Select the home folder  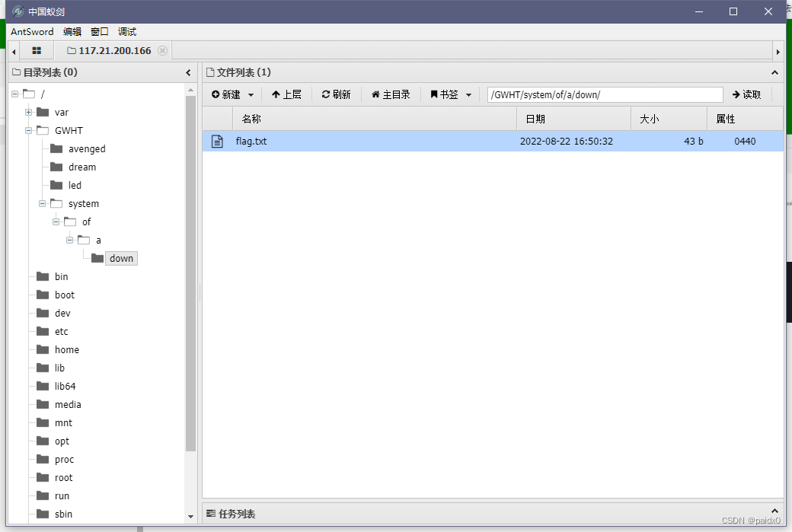point(67,350)
